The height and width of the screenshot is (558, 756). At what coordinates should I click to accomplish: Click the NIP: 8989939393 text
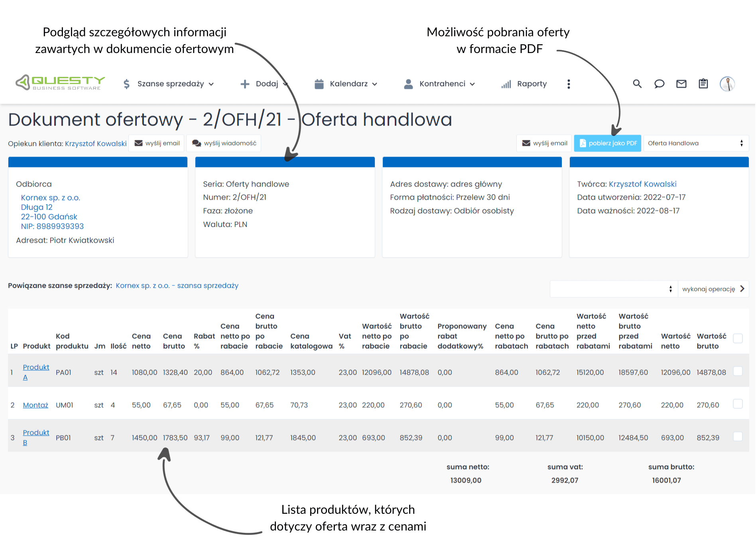(52, 226)
